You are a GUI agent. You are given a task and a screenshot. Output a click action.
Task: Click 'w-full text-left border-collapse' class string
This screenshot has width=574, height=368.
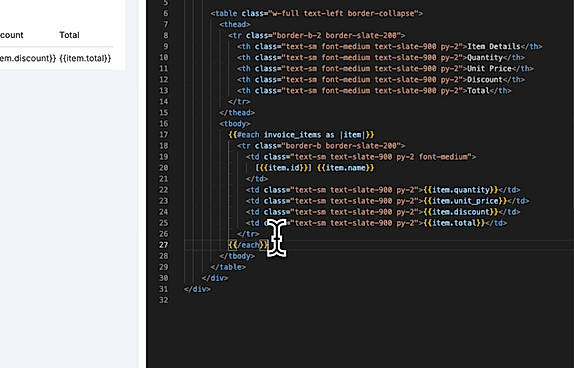coord(343,14)
